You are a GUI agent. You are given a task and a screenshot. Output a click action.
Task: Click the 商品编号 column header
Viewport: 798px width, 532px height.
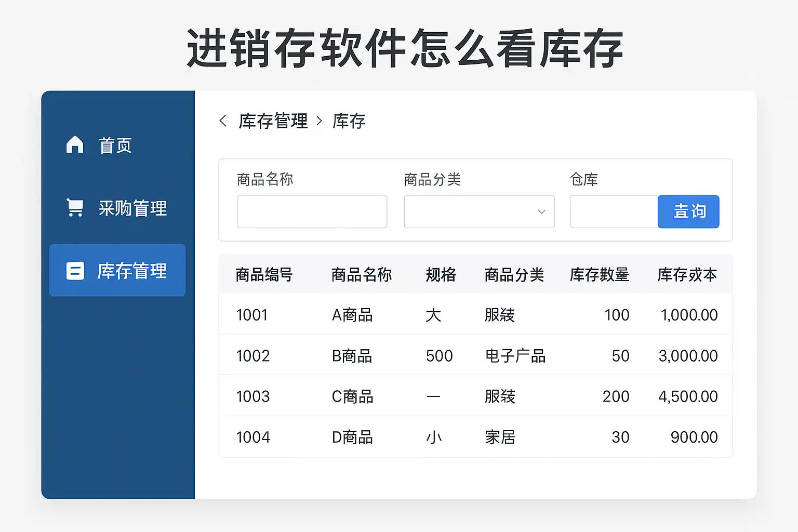264,274
